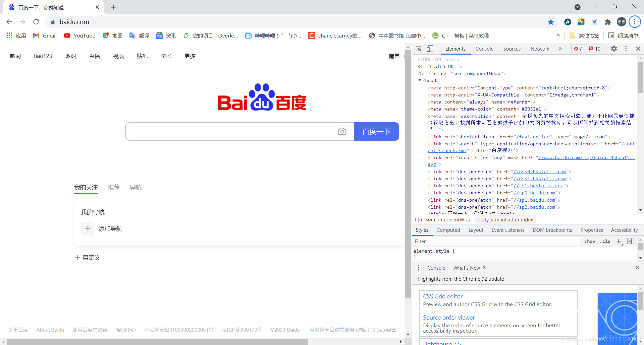The width and height of the screenshot is (644, 345).
Task: Open the Gmail bookmark
Action: coord(45,36)
